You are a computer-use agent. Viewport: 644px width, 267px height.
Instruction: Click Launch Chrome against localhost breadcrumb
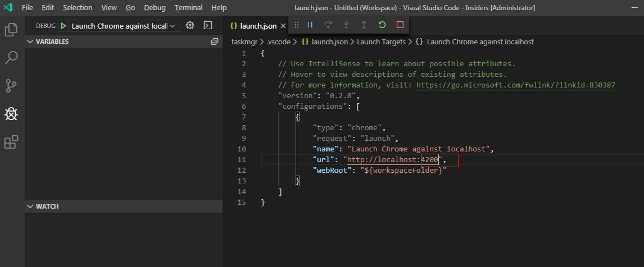tap(480, 42)
